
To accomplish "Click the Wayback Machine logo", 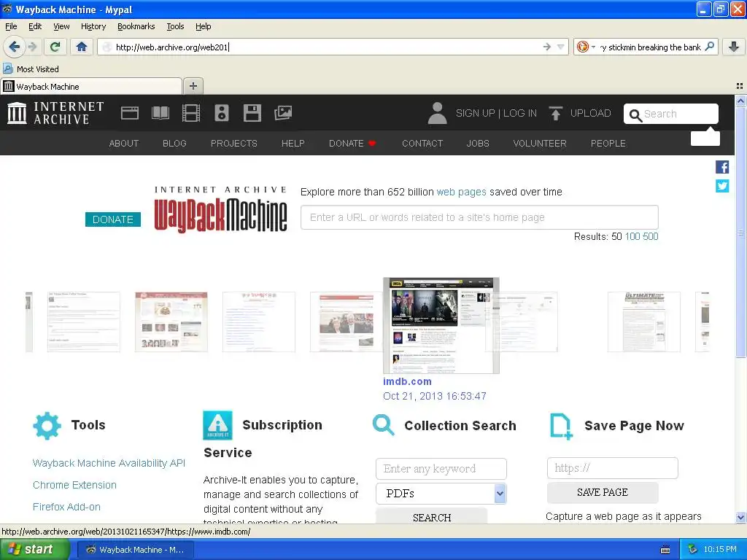I will (x=220, y=209).
